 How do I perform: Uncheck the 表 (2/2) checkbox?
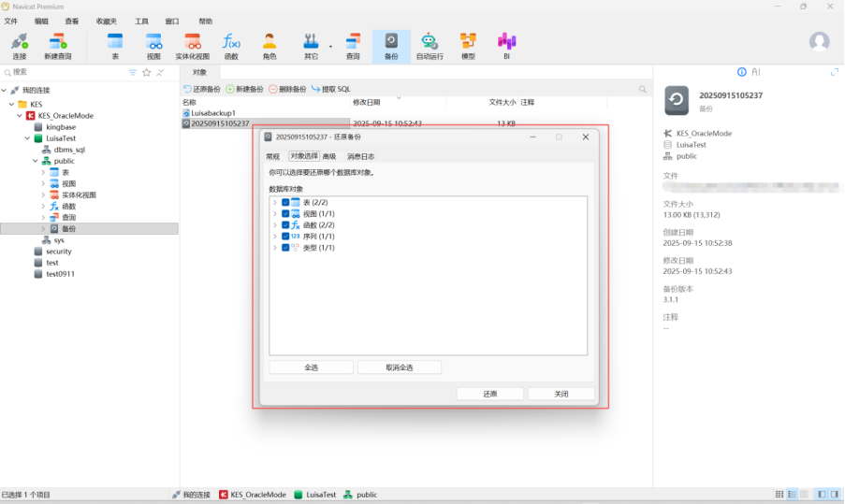pos(285,202)
